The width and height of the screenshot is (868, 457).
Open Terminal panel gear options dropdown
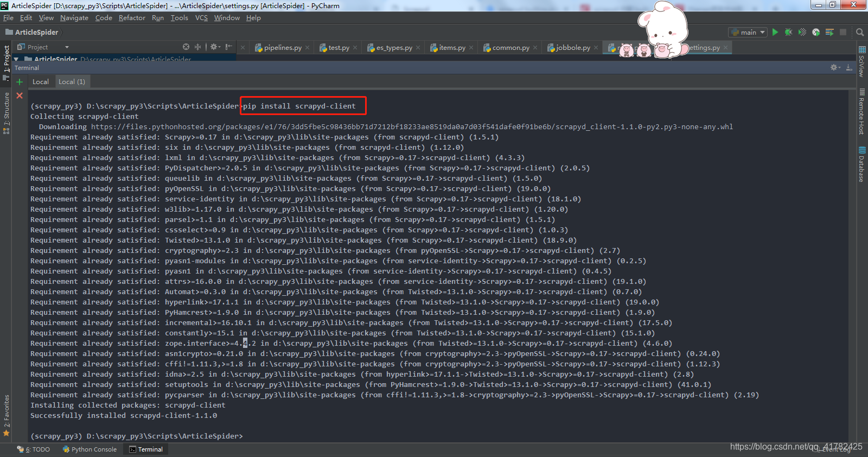[x=835, y=68]
